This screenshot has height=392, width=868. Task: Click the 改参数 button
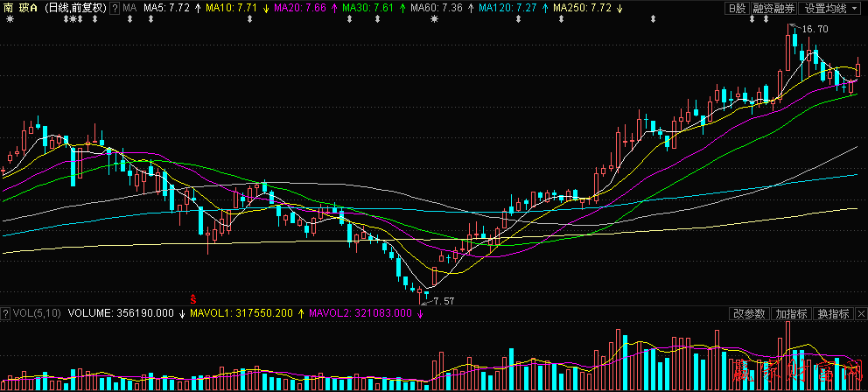749,313
